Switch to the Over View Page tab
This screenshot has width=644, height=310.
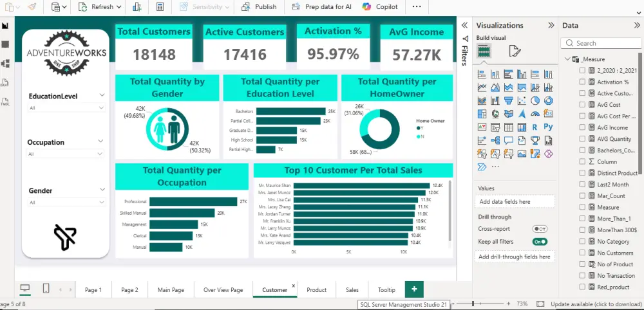click(x=223, y=289)
